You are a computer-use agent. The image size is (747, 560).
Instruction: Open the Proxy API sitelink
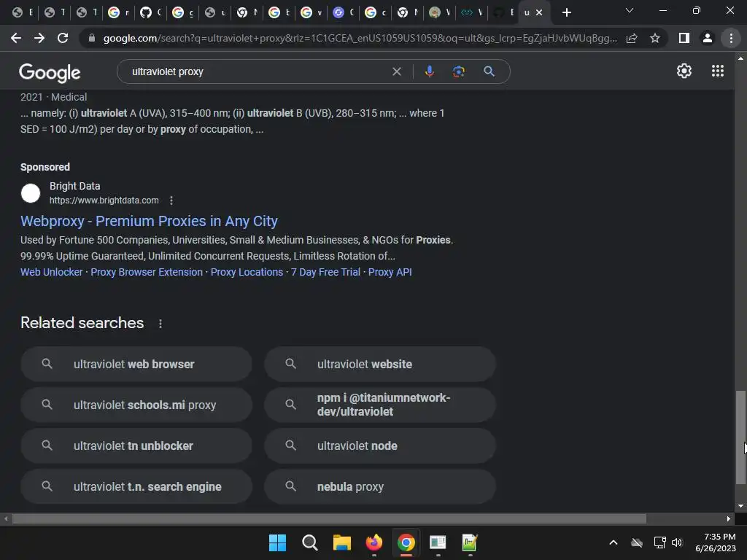pos(390,272)
